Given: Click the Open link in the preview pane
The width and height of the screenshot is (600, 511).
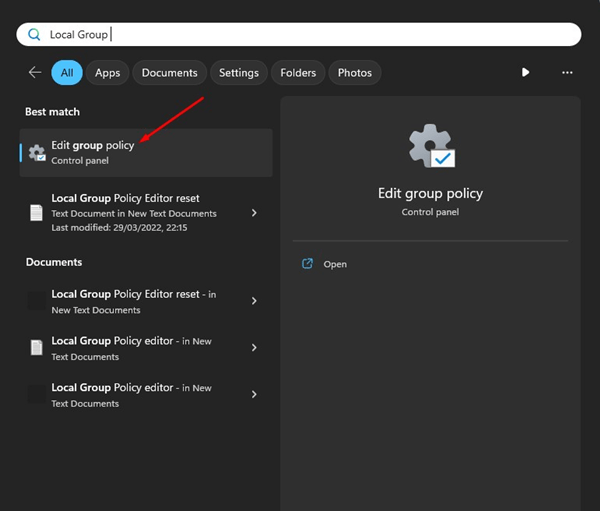Looking at the screenshot, I should 335,264.
